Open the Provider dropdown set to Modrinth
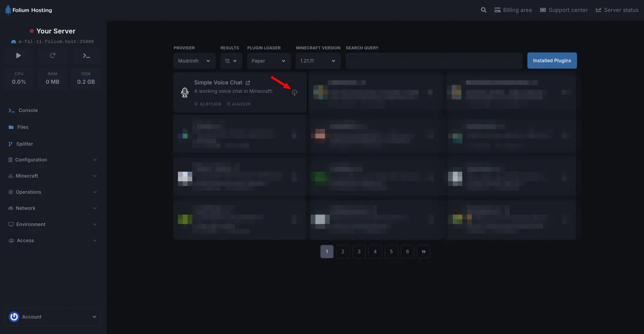Screen dimensions: 644x334 point(194,61)
